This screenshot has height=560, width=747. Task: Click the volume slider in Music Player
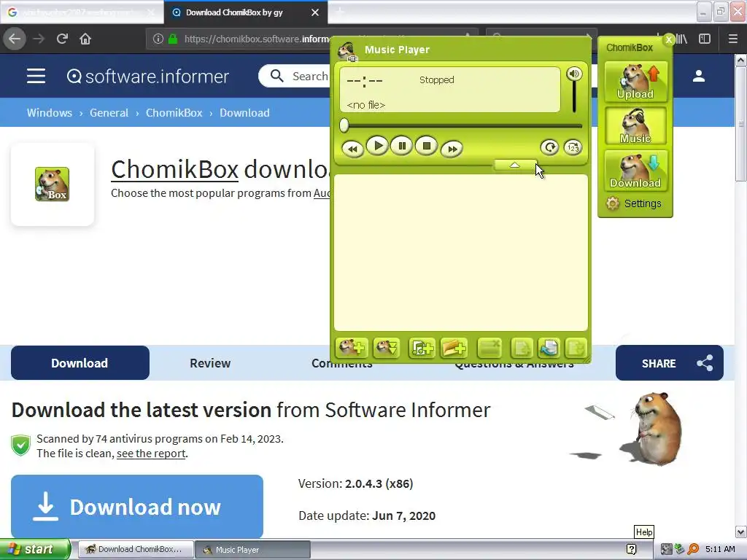[x=574, y=98]
